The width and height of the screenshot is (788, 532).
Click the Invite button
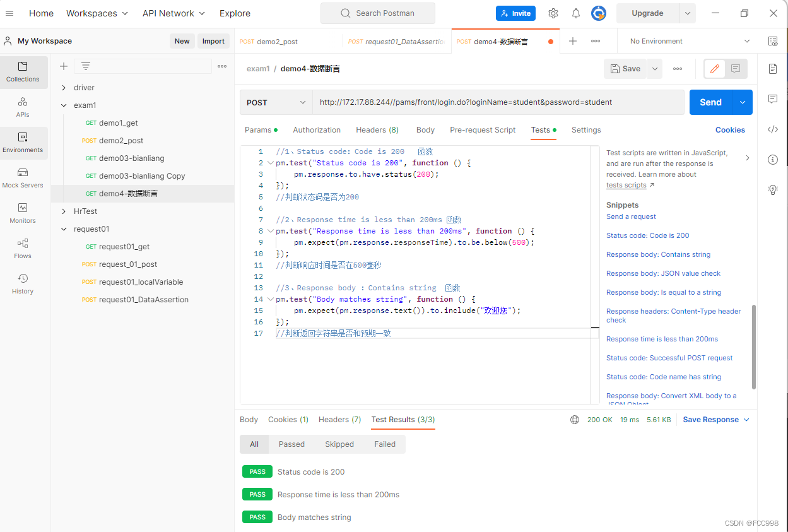515,13
